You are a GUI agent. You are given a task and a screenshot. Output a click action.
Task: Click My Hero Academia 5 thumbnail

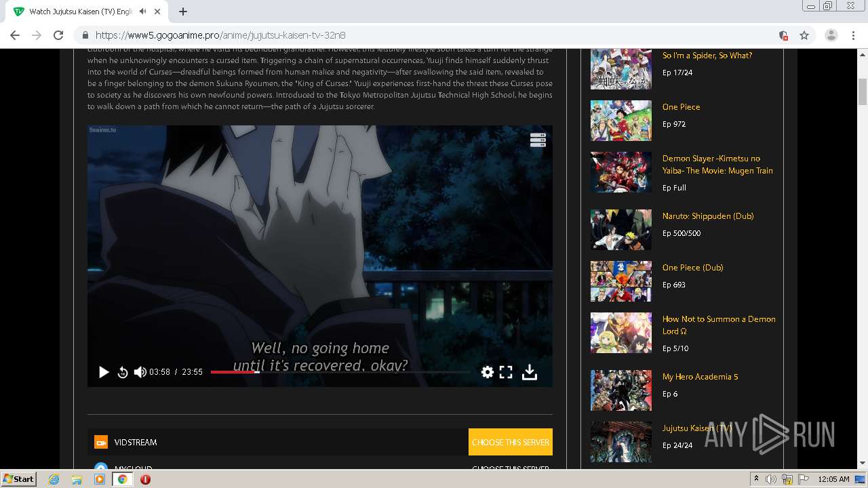tap(620, 390)
